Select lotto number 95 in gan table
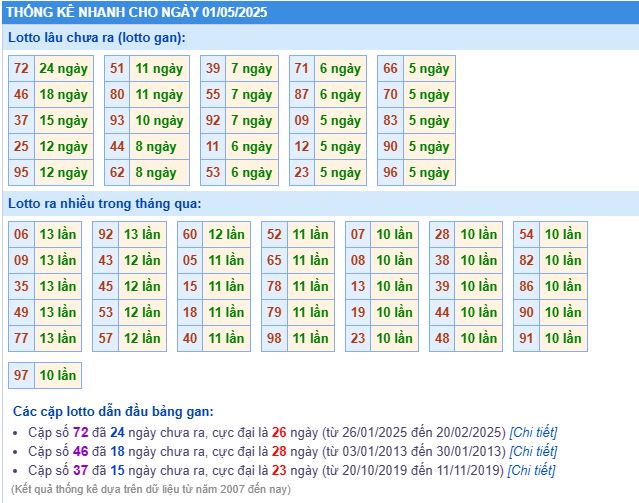 22,172
